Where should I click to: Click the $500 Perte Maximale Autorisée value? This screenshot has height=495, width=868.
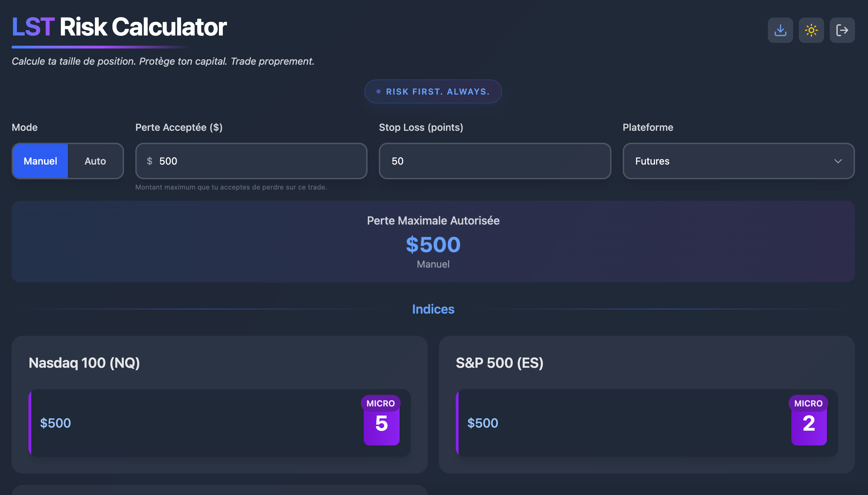433,245
